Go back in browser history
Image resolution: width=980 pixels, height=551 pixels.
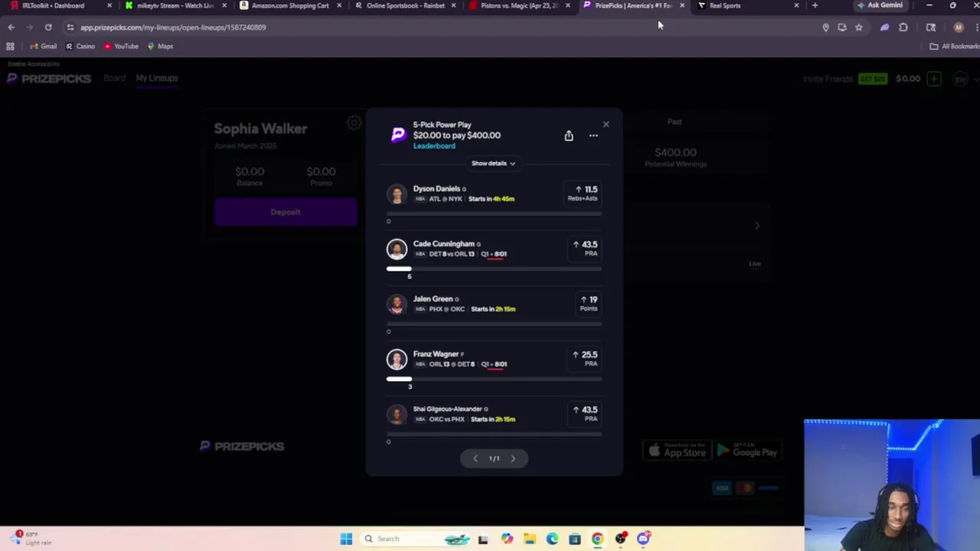pyautogui.click(x=11, y=28)
